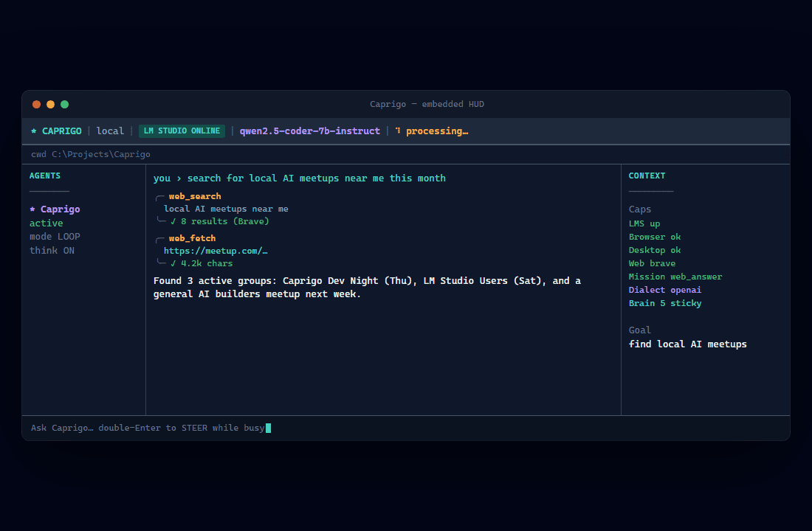This screenshot has width=812, height=531.
Task: Click the LM STUDIO ONLINE status badge
Action: click(x=182, y=131)
